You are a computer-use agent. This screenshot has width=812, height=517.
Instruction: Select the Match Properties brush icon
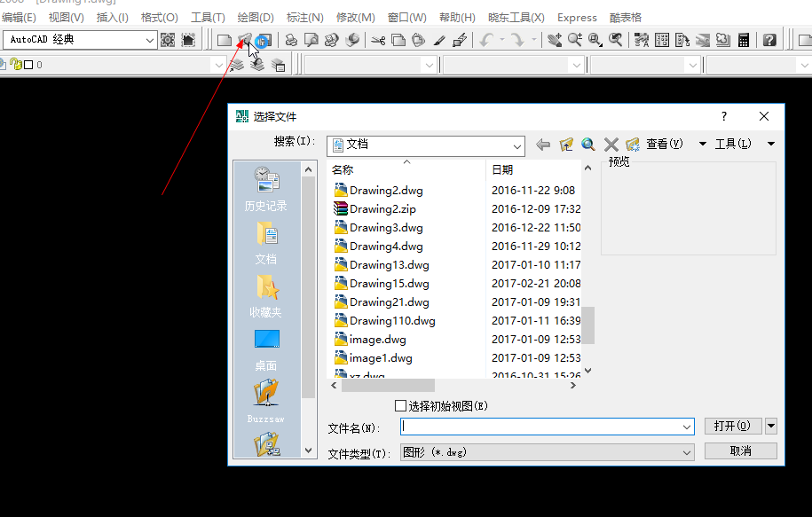tap(439, 40)
